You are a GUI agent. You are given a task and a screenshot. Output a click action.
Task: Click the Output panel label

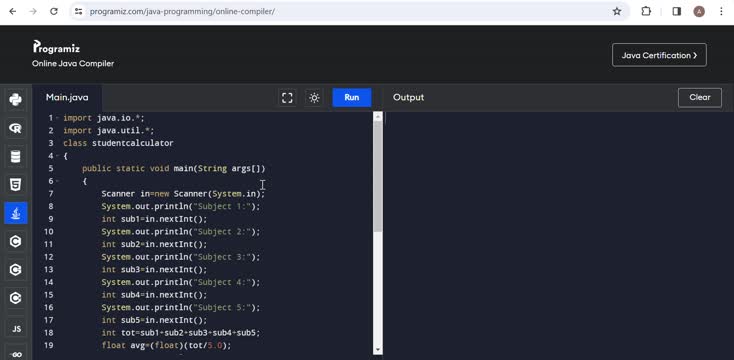pyautogui.click(x=408, y=97)
